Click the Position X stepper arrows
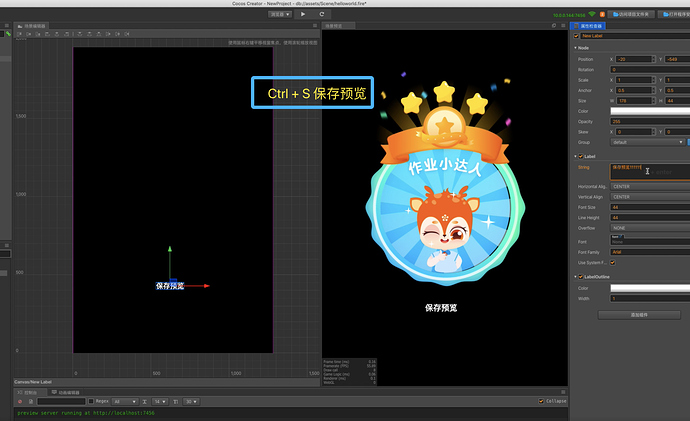The width and height of the screenshot is (690, 421). click(653, 59)
